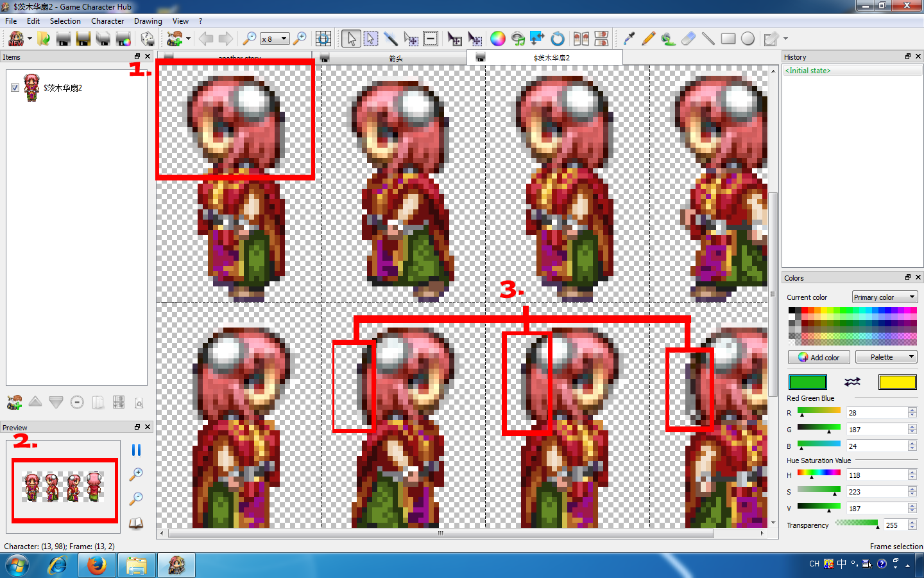Image resolution: width=924 pixels, height=578 pixels.
Task: Select the Rectangle shape tool
Action: (728, 39)
